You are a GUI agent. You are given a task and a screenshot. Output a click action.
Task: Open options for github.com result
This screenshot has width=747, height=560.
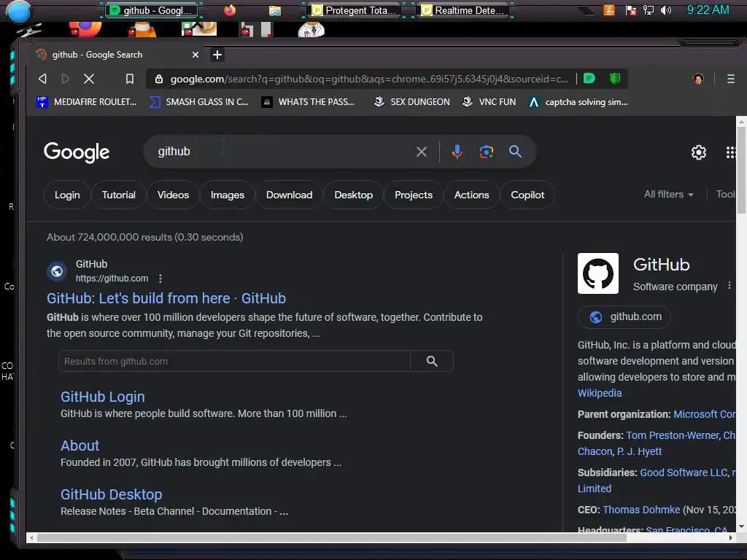coord(160,278)
